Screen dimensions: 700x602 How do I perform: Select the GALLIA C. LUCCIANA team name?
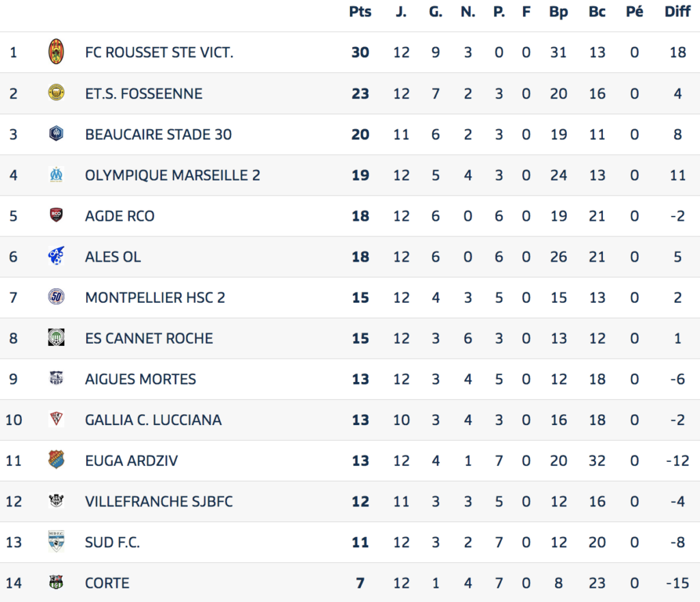click(x=153, y=420)
